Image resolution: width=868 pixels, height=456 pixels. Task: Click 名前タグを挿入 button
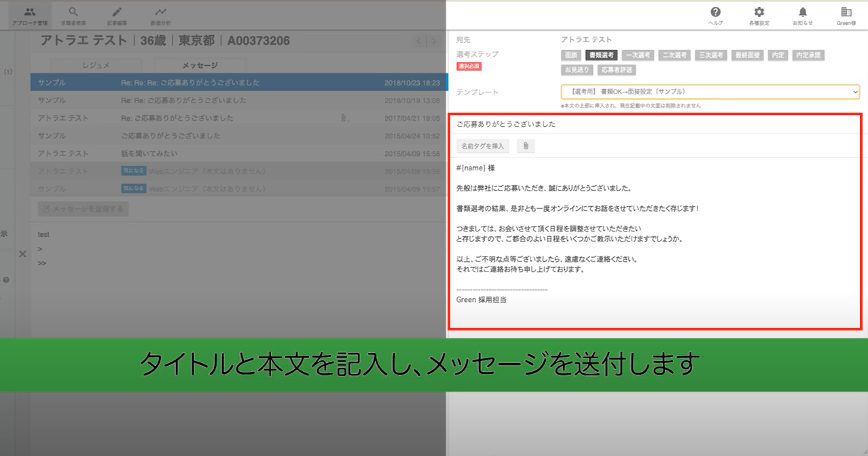coord(483,146)
